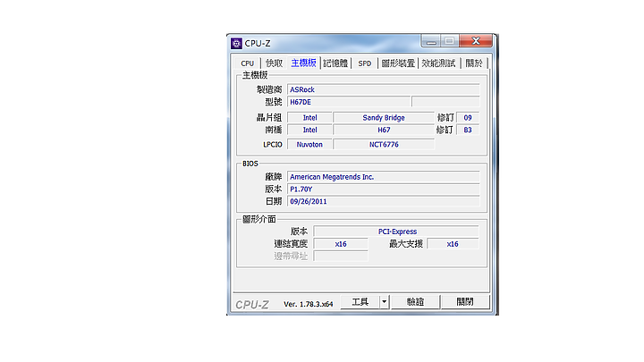Go to the 記憶體 tab

335,63
